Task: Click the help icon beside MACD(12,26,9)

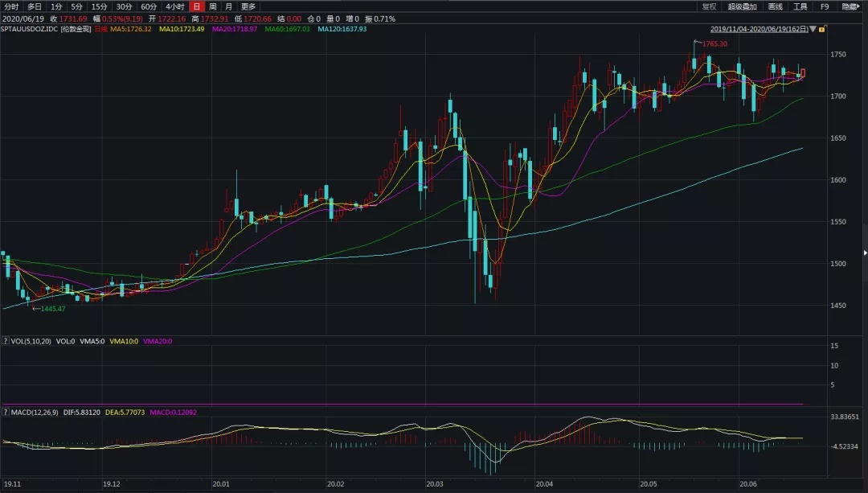Action: point(6,412)
